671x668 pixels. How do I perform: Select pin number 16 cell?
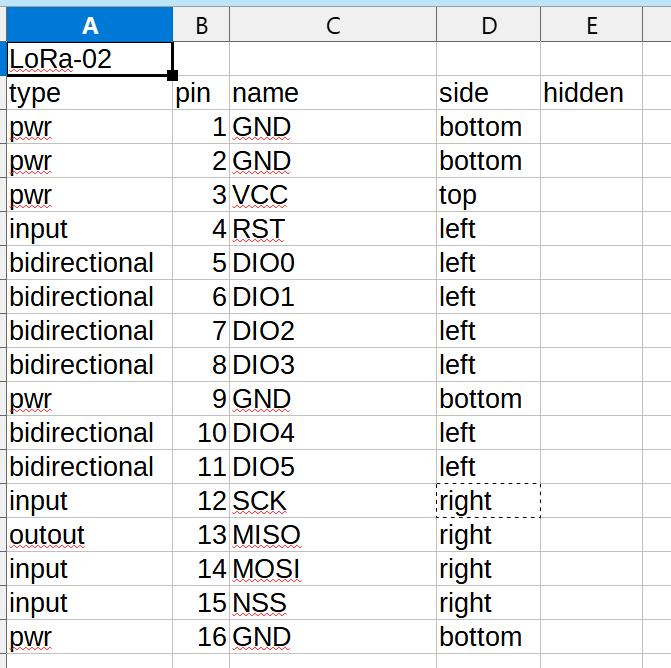click(201, 637)
